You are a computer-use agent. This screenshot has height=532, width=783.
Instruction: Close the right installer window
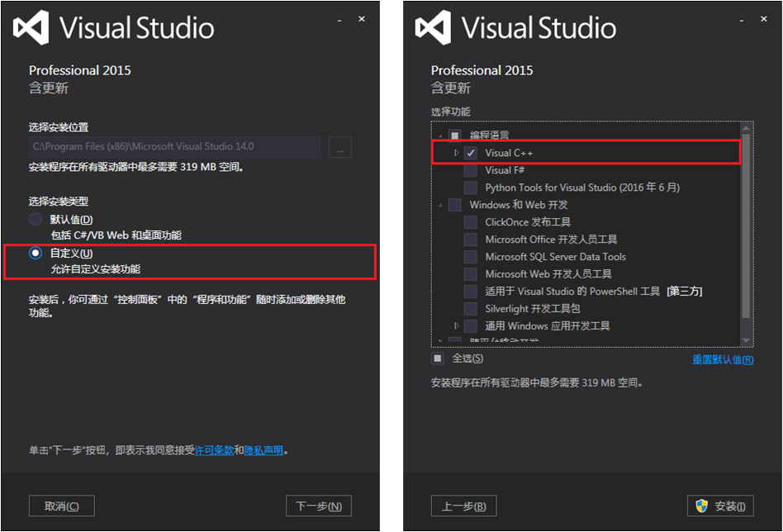pos(763,19)
